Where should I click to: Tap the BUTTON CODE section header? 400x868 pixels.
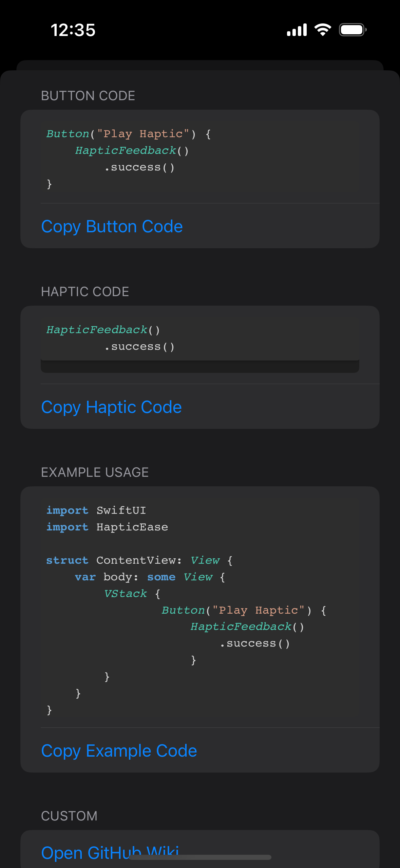pyautogui.click(x=88, y=96)
